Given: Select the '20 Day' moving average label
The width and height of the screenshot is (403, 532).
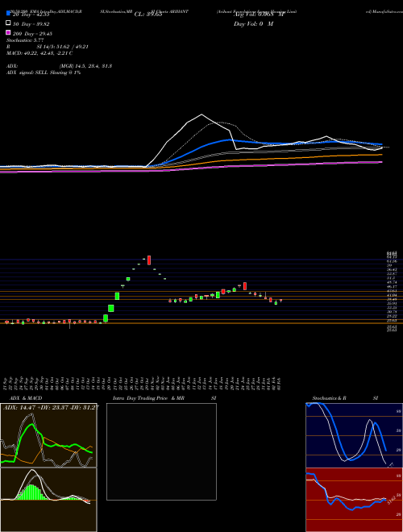Looking at the screenshot, I should pos(31,15).
